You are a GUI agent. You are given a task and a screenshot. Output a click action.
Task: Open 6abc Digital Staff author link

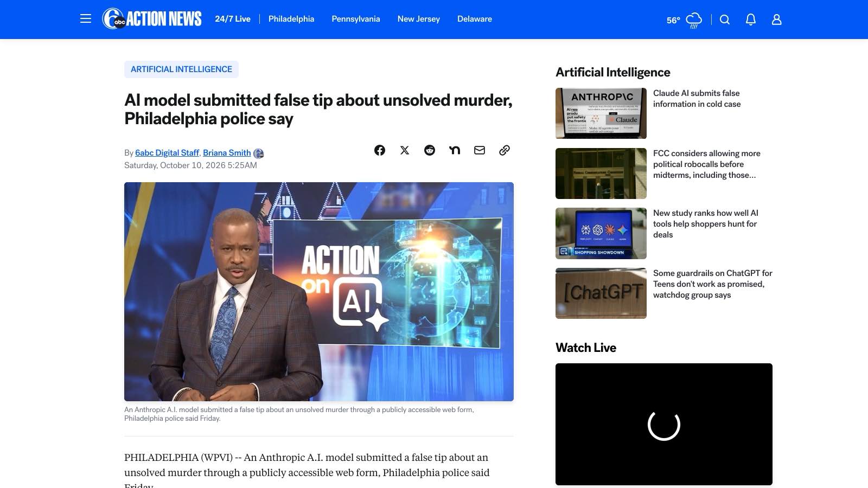pos(167,153)
